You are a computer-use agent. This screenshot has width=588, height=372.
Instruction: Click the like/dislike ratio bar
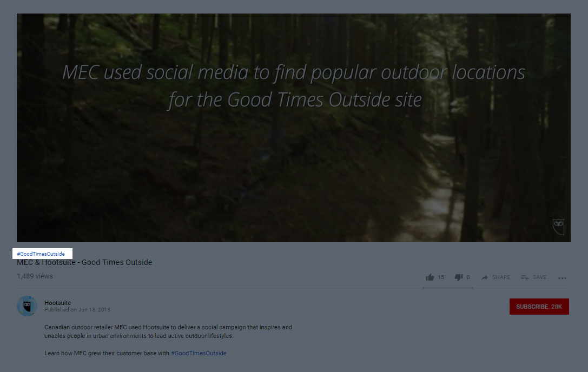click(447, 288)
